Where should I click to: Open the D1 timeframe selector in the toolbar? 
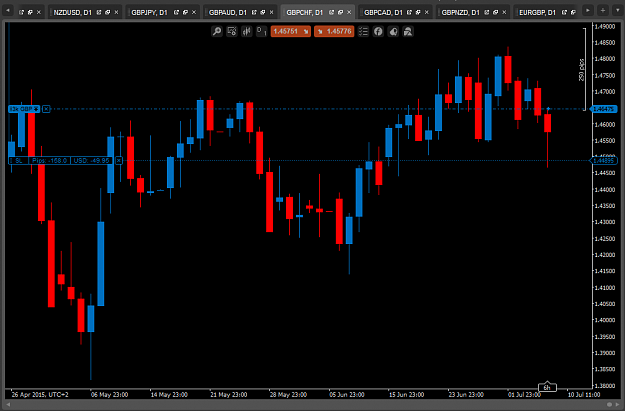tap(261, 31)
